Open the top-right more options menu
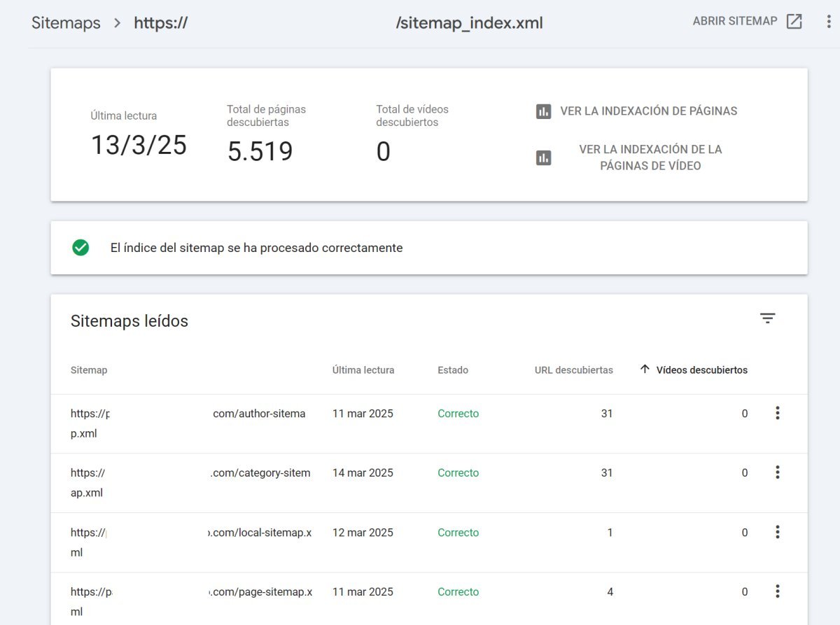 (x=829, y=22)
